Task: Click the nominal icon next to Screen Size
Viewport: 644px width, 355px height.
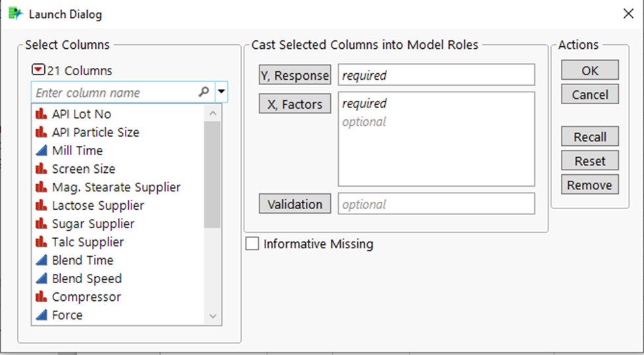Action: [x=41, y=169]
